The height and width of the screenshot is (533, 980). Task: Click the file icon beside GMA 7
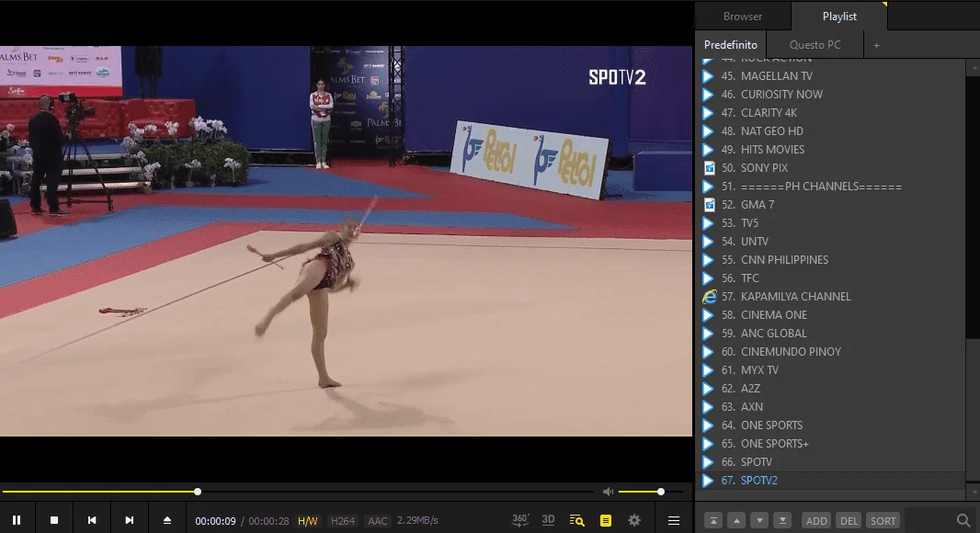click(x=710, y=205)
